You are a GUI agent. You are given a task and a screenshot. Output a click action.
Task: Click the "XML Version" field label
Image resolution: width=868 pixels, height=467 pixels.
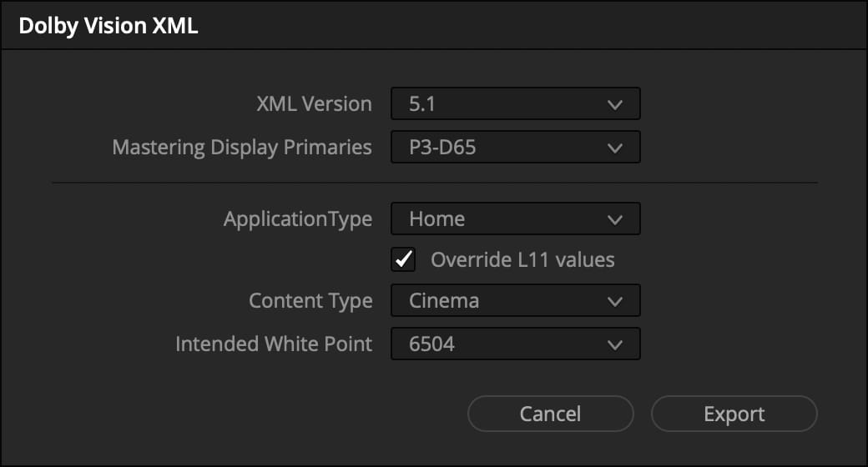click(x=314, y=105)
